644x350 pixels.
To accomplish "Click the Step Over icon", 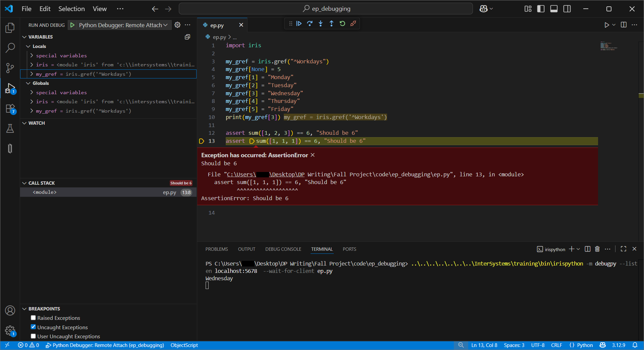I will (310, 23).
